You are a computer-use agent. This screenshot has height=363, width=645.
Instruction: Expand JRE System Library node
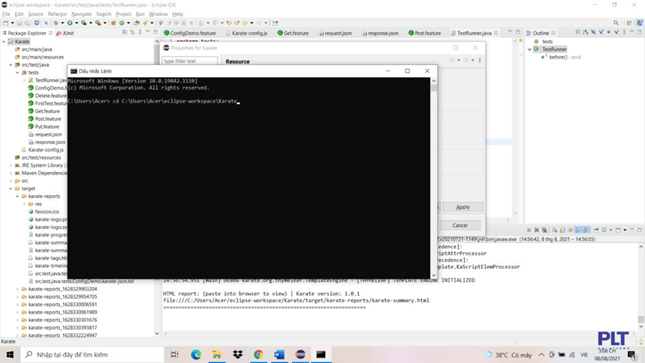11,165
